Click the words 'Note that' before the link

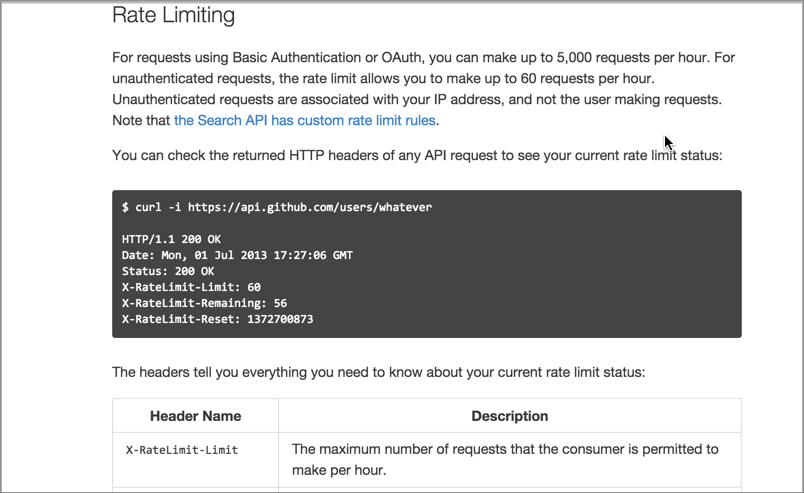click(x=141, y=121)
